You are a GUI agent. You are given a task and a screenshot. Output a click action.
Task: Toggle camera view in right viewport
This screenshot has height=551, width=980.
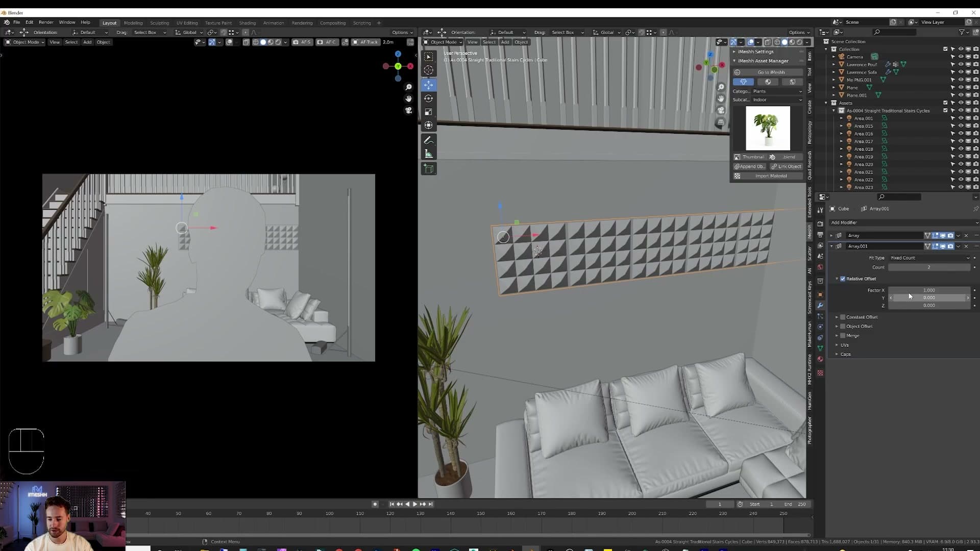tap(721, 110)
